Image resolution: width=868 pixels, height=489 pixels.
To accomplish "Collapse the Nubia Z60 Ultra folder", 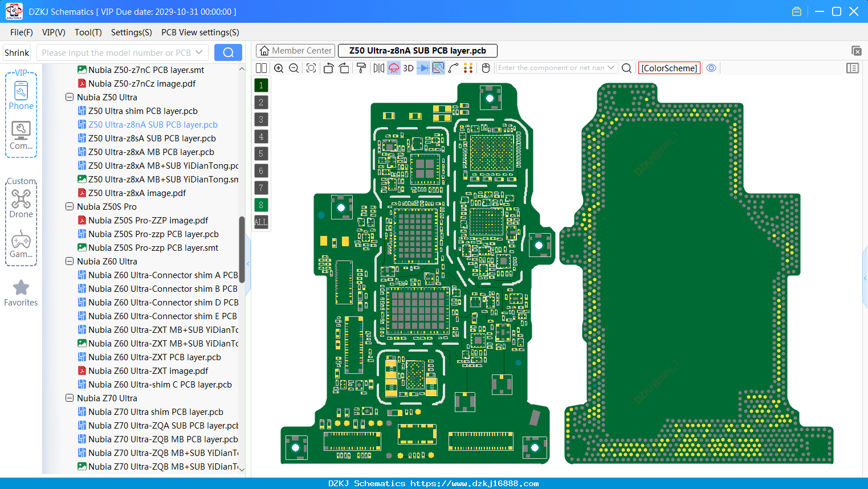I will (70, 262).
